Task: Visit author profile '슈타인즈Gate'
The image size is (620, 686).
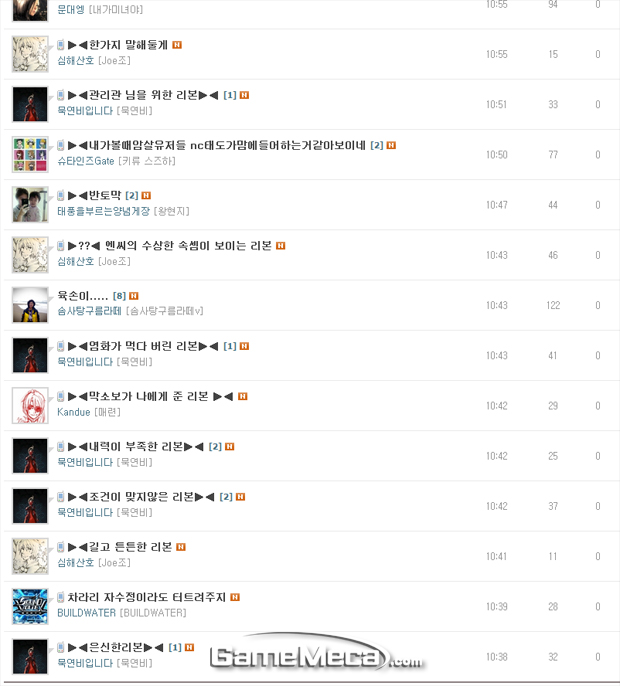Action: 86,161
